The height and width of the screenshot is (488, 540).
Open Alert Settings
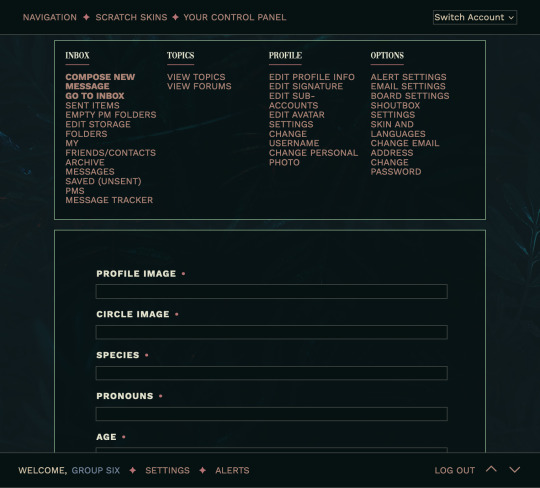(408, 77)
